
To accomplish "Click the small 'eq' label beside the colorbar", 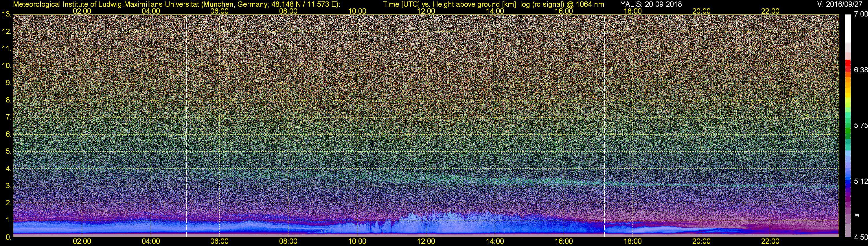I will point(857,215).
